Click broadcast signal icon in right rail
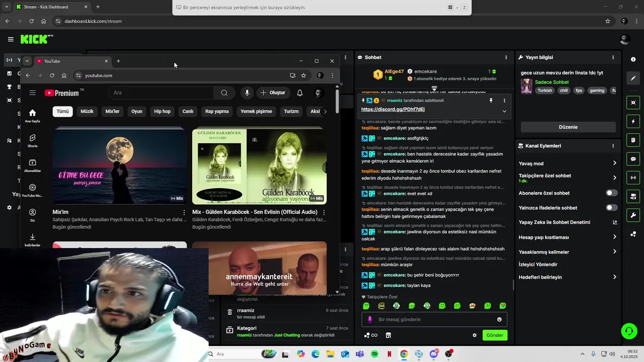This screenshot has height=362, width=644. tap(633, 177)
